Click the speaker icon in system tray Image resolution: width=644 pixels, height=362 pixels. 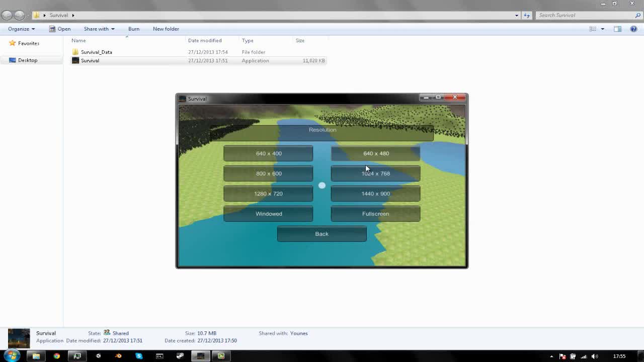[x=595, y=356]
